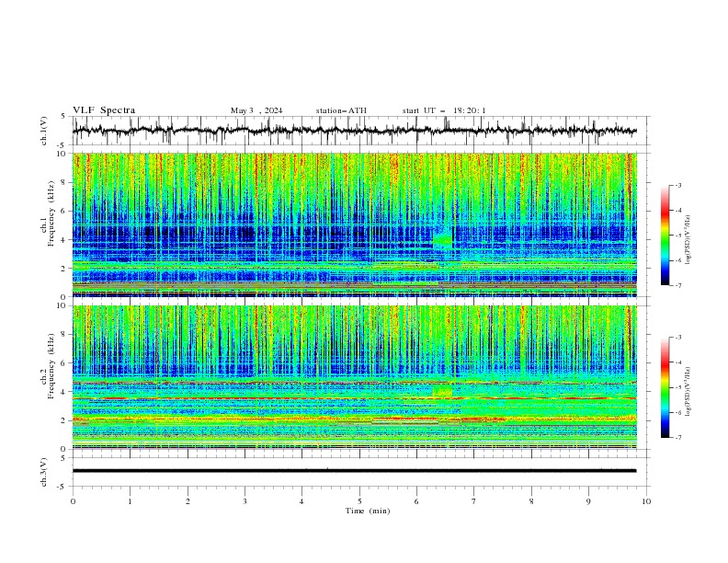Viewport: 728px width, 563px height.
Task: Click the time-axis tick label "3"
Action: (x=245, y=501)
